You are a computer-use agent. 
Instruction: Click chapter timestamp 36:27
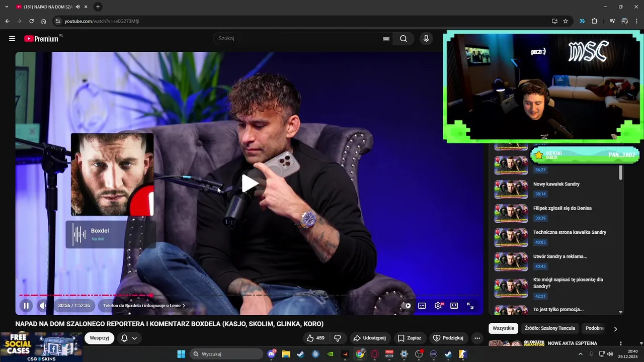click(540, 170)
